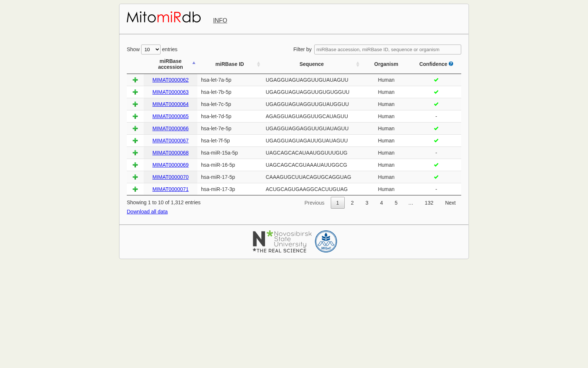Expand row details for MIMAT0000064

pyautogui.click(x=135, y=104)
